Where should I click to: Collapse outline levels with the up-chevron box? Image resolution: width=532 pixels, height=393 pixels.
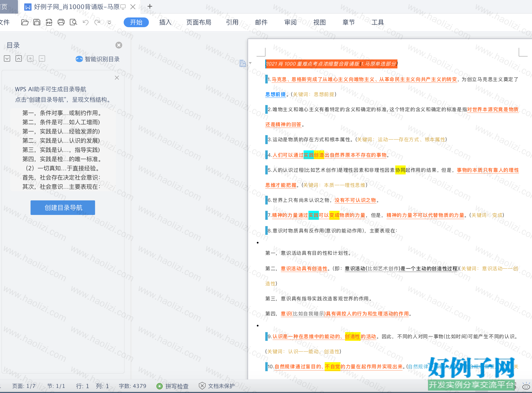pyautogui.click(x=19, y=58)
